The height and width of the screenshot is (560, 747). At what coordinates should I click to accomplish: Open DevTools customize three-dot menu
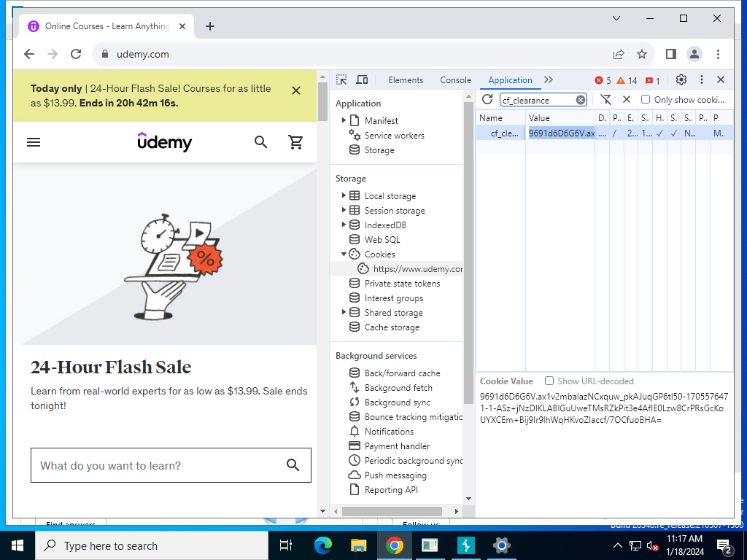[x=701, y=80]
